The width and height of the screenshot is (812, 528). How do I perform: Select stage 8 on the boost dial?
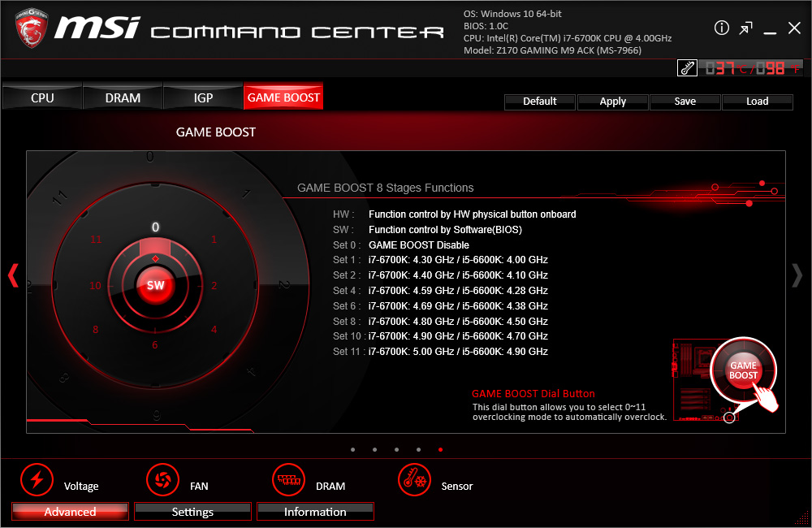pos(96,330)
